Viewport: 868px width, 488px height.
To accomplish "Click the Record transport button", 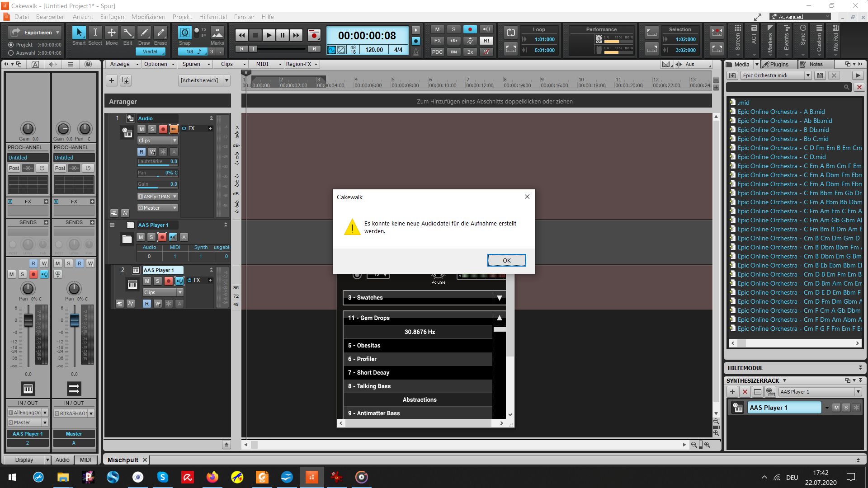I will [x=314, y=35].
